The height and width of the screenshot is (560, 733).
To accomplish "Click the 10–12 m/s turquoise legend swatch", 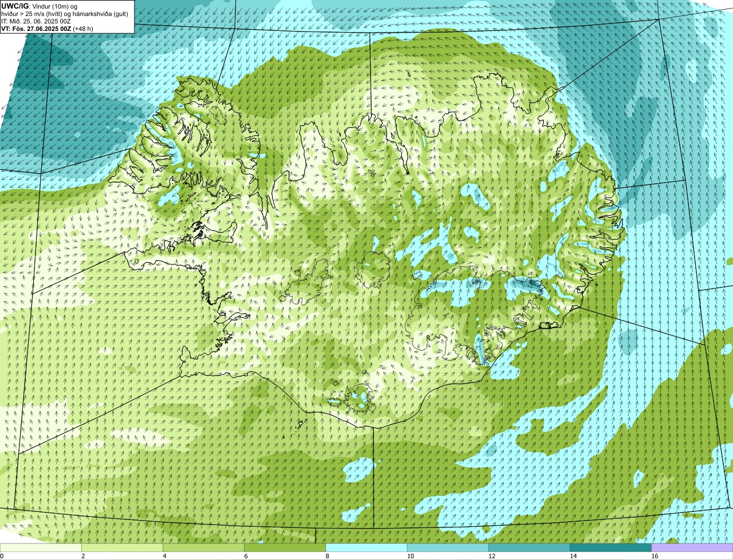I will [x=448, y=548].
